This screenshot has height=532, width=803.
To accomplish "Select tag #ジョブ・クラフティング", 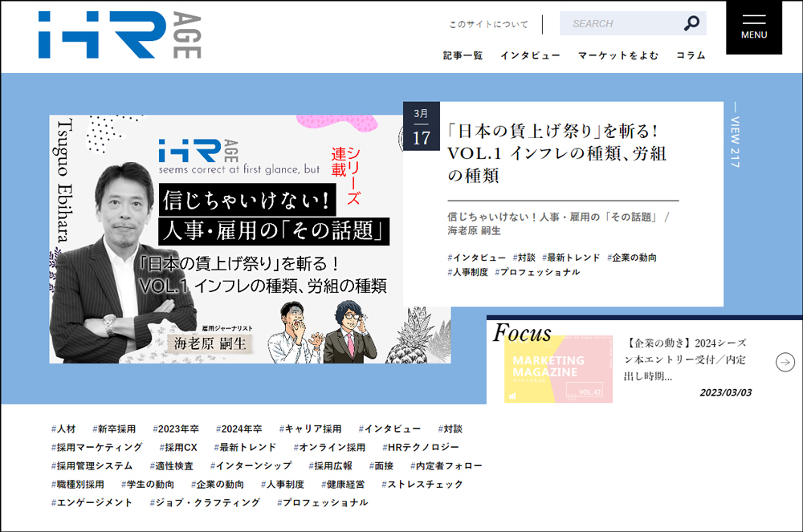I will (204, 502).
